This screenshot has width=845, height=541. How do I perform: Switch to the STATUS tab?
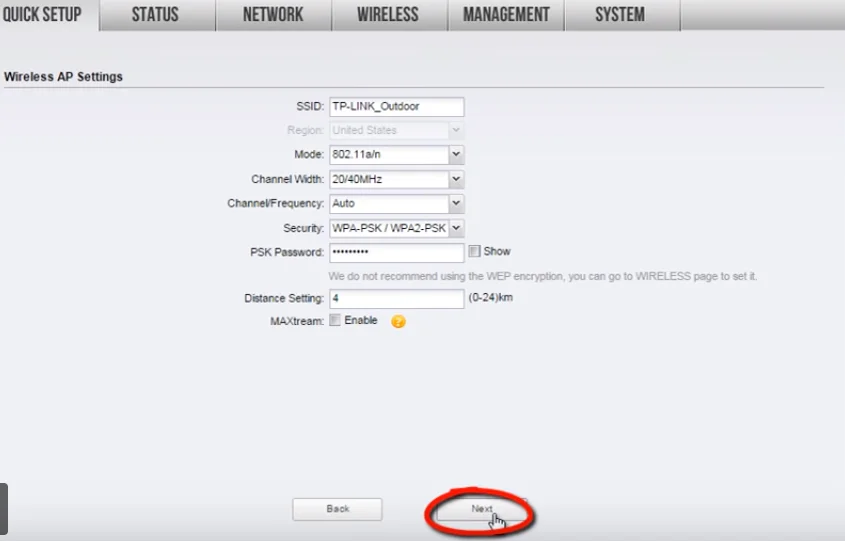point(155,15)
